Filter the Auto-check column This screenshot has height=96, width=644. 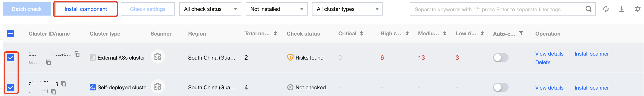521,33
